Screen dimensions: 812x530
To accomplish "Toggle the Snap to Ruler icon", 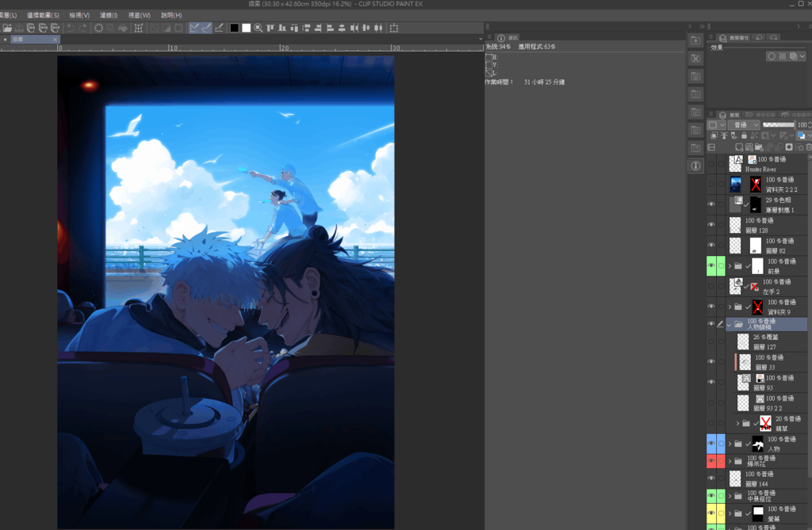I will coord(194,28).
